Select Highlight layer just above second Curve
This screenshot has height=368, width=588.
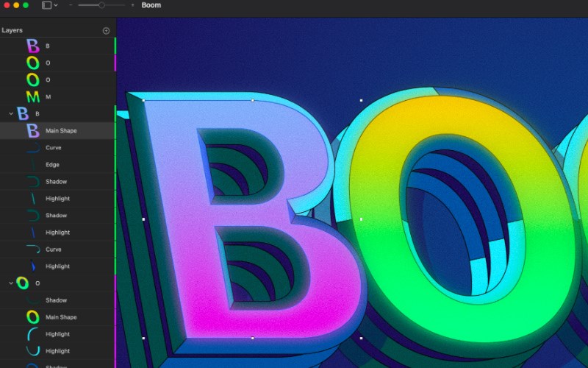58,232
